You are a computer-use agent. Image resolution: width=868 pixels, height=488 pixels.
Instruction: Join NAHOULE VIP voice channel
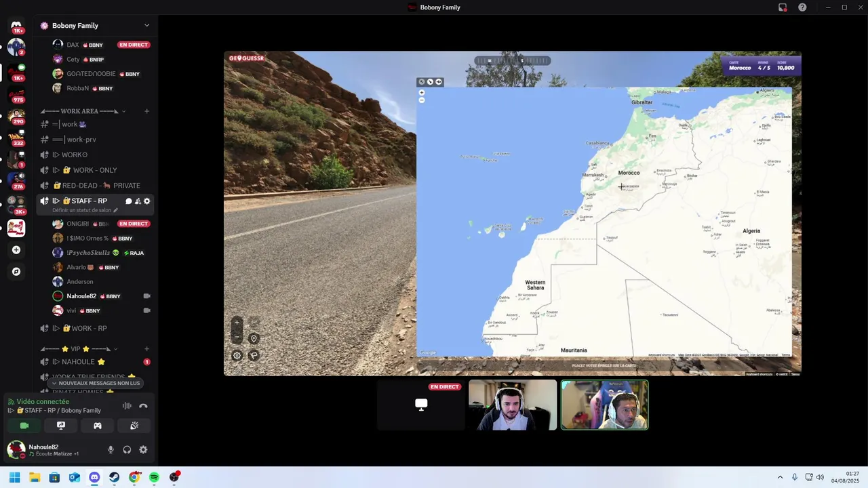pos(95,362)
